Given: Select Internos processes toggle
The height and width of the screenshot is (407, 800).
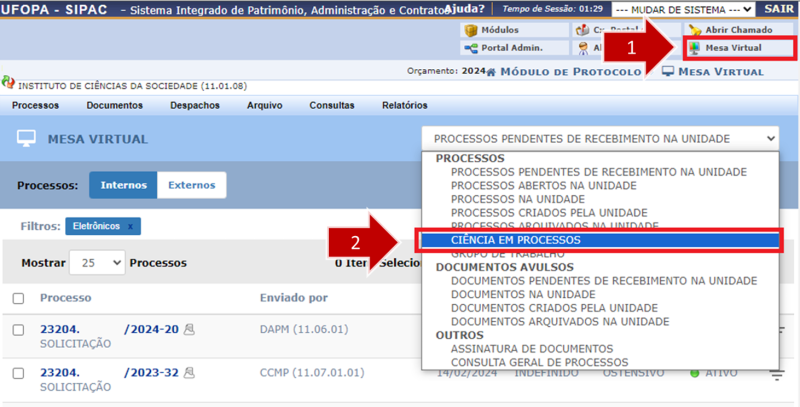Looking at the screenshot, I should pyautogui.click(x=123, y=185).
